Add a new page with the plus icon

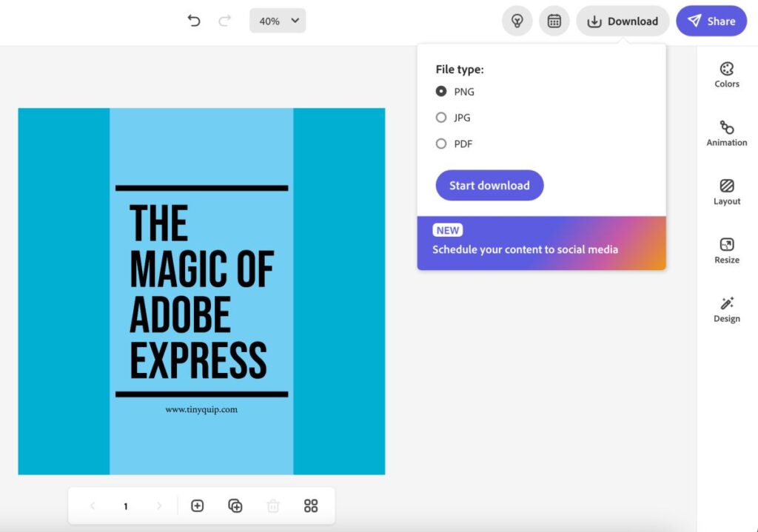coord(197,505)
